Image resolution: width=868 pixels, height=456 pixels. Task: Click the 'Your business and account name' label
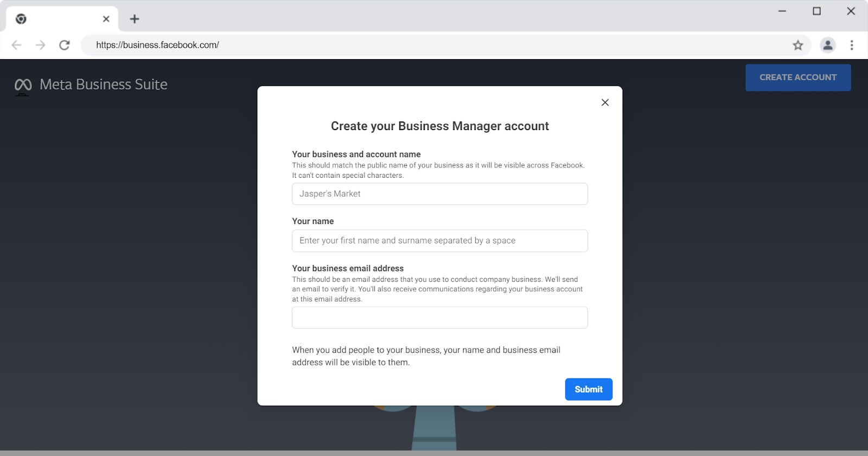click(356, 155)
